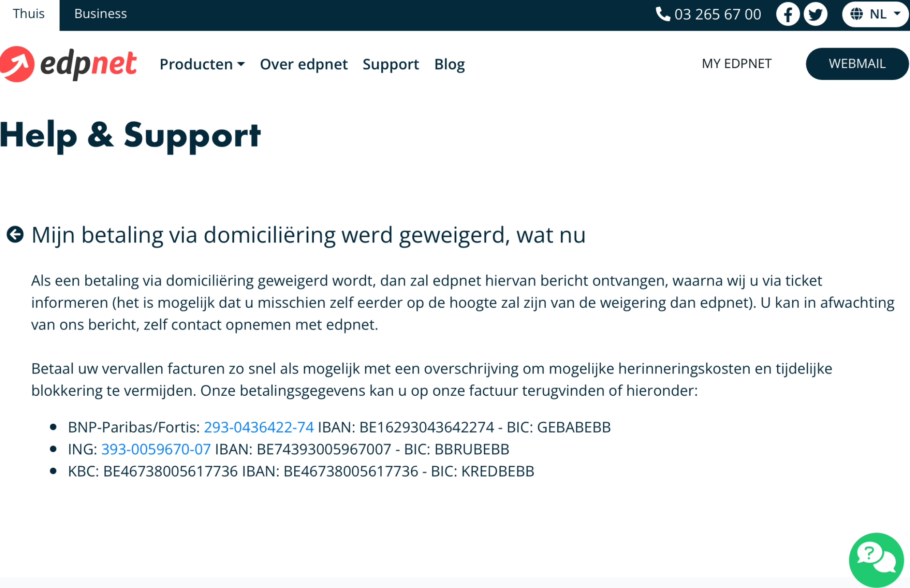Switch to the Thuis tab
Image resolution: width=910 pixels, height=588 pixels.
(29, 14)
